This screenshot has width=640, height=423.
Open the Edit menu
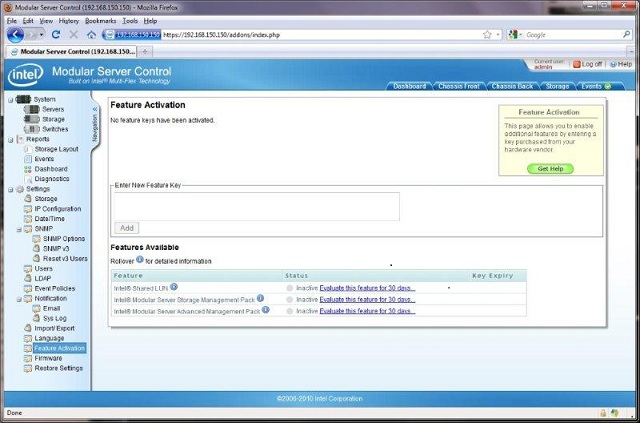pyautogui.click(x=28, y=21)
